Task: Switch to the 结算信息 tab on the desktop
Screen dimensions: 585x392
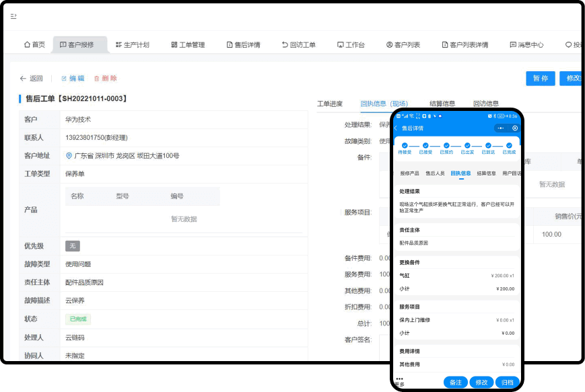Action: pyautogui.click(x=442, y=104)
